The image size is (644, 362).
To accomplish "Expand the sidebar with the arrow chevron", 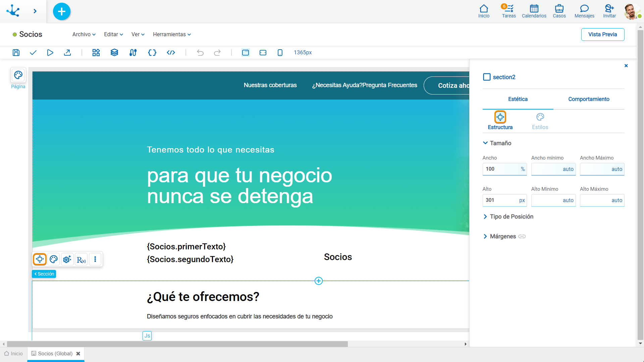I will (x=35, y=11).
